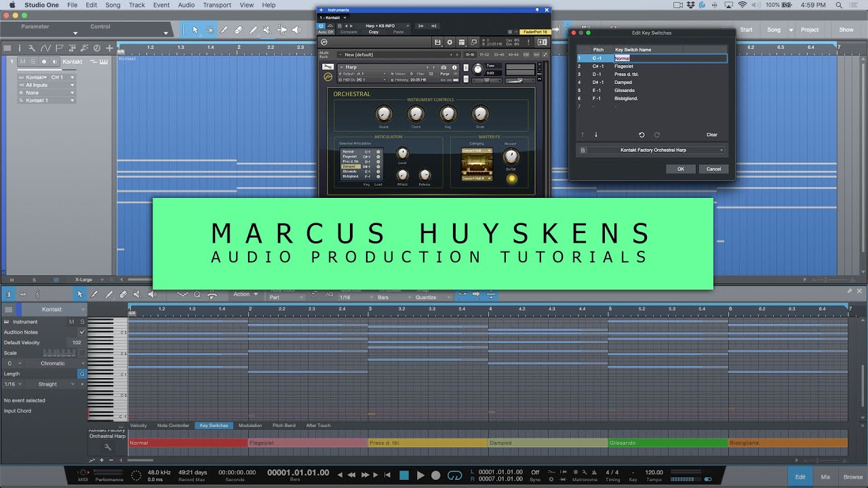
Task: Pick the Eraser tool in the editor toolbar
Action: coord(123,294)
